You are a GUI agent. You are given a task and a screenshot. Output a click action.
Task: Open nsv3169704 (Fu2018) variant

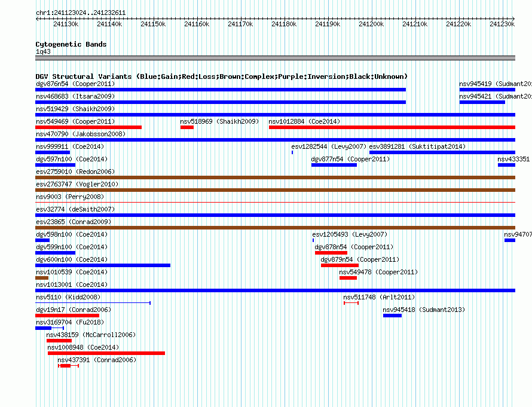coord(50,328)
